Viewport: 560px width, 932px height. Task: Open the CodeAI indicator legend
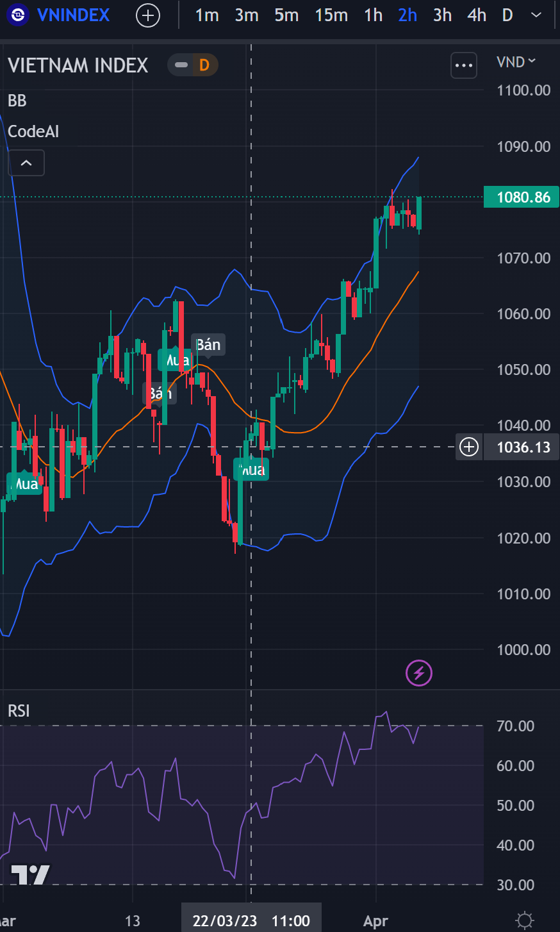tap(33, 131)
